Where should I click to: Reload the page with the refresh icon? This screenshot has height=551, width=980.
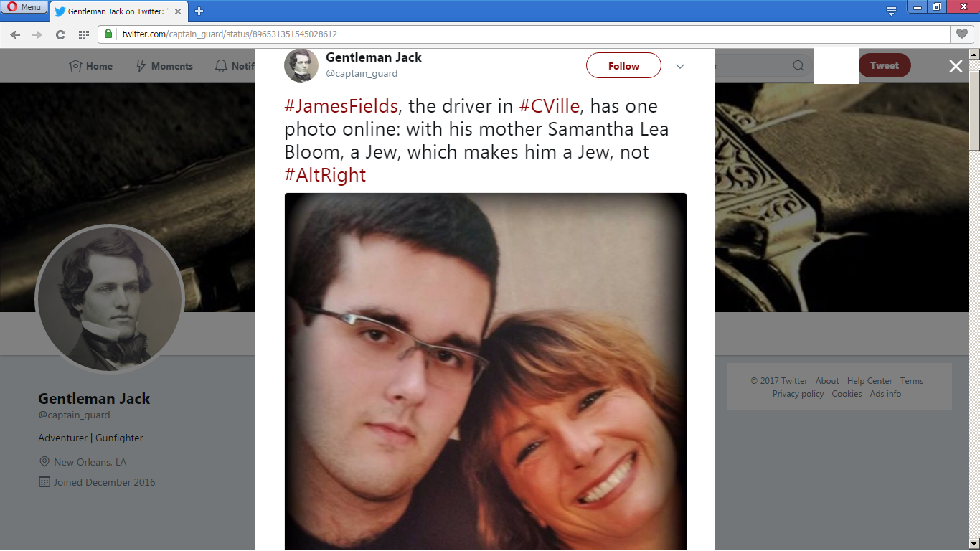tap(60, 34)
